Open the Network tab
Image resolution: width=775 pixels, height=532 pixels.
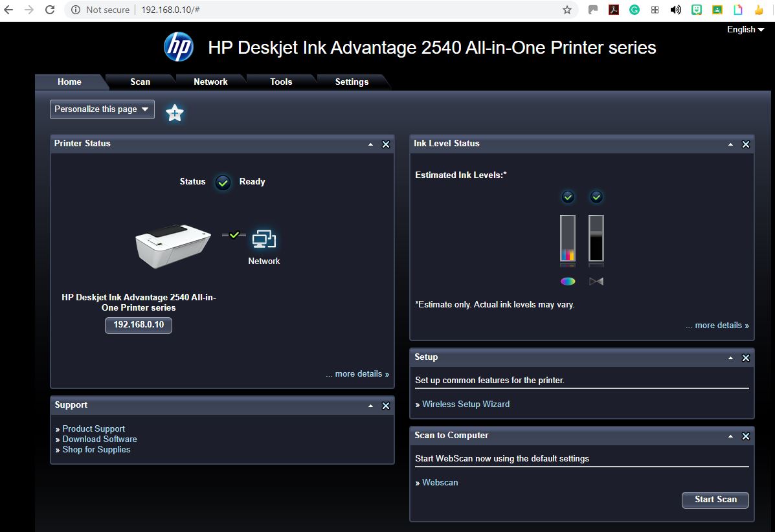tap(210, 82)
